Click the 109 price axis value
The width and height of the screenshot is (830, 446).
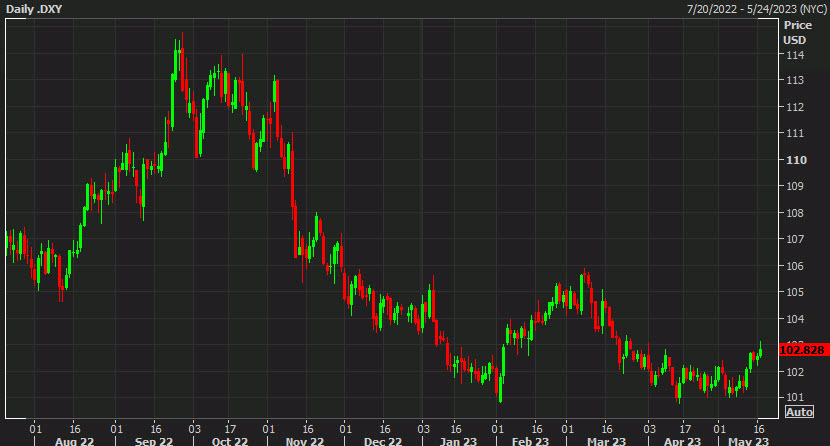[x=795, y=186]
